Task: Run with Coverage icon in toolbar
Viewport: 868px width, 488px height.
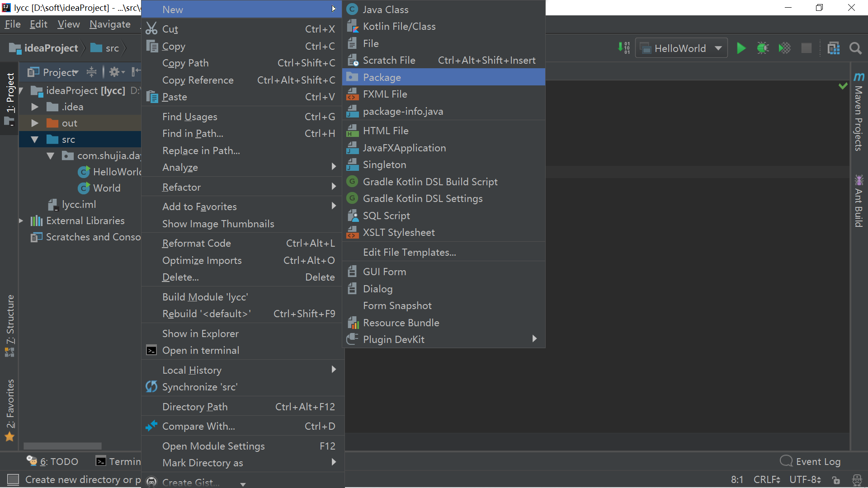Action: point(784,48)
